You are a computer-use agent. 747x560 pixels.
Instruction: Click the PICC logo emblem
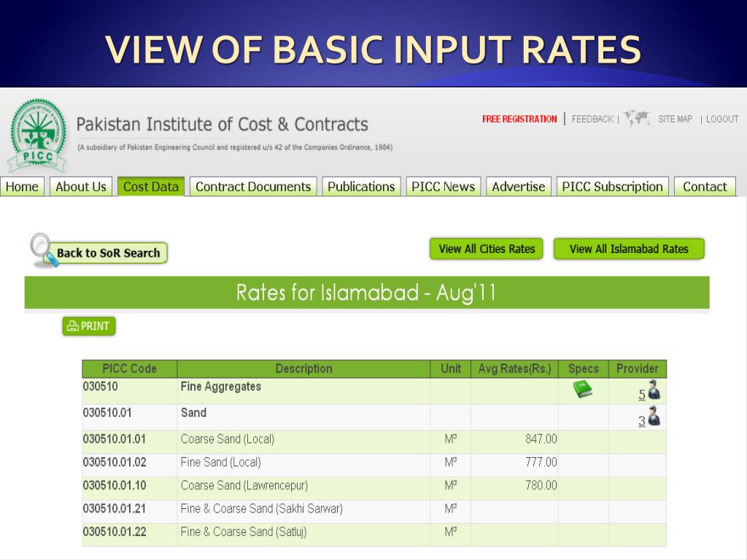tap(38, 136)
